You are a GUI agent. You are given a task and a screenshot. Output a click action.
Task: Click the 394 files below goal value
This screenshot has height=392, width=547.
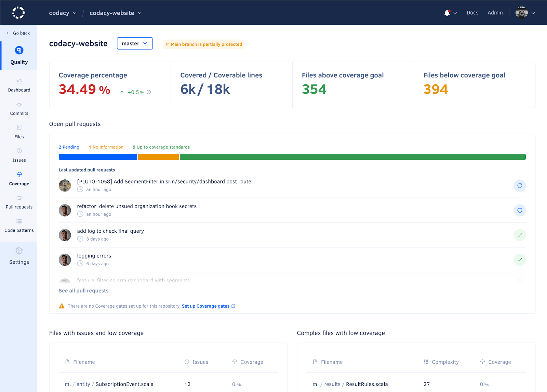coord(436,90)
